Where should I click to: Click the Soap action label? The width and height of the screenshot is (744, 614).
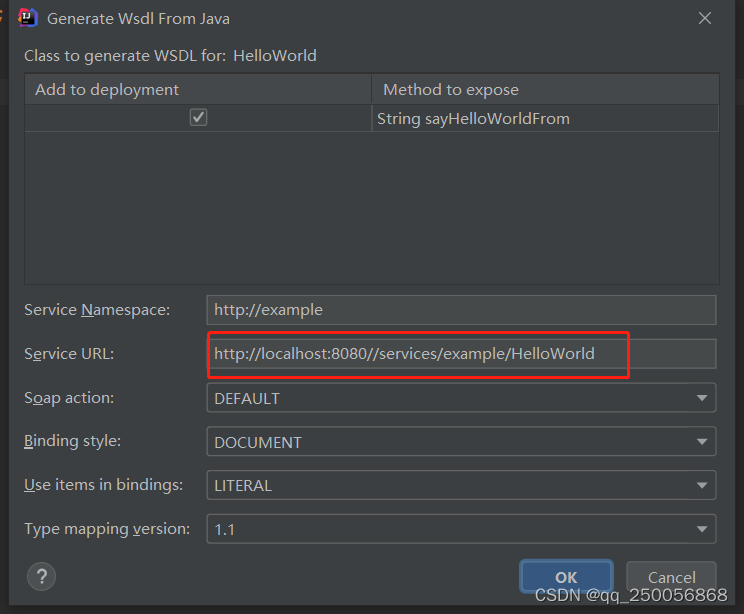69,398
